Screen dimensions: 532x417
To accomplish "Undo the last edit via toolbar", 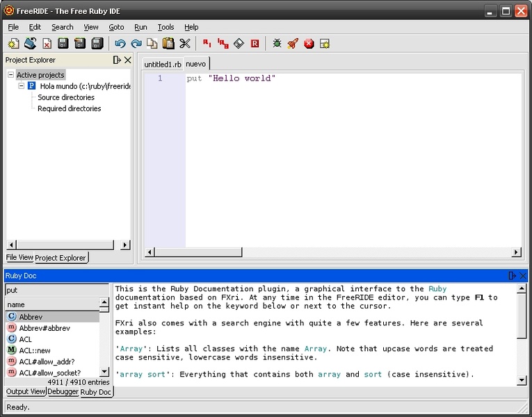I will (120, 43).
